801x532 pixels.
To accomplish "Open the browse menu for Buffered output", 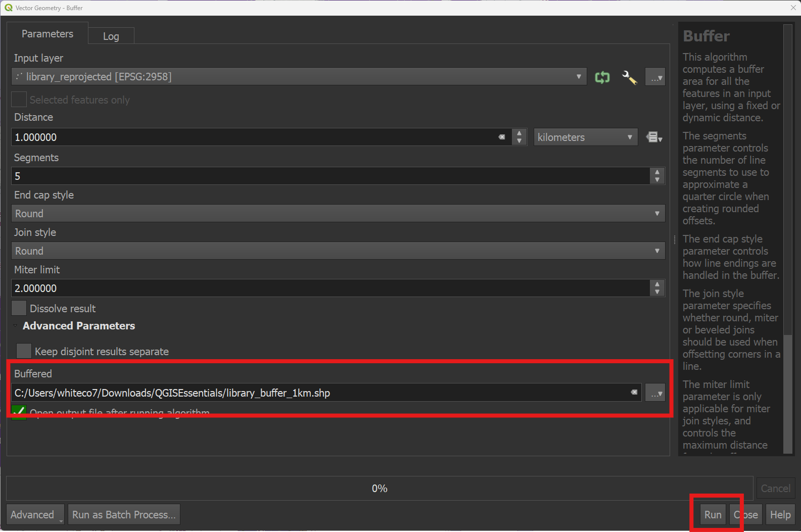I will pyautogui.click(x=655, y=393).
